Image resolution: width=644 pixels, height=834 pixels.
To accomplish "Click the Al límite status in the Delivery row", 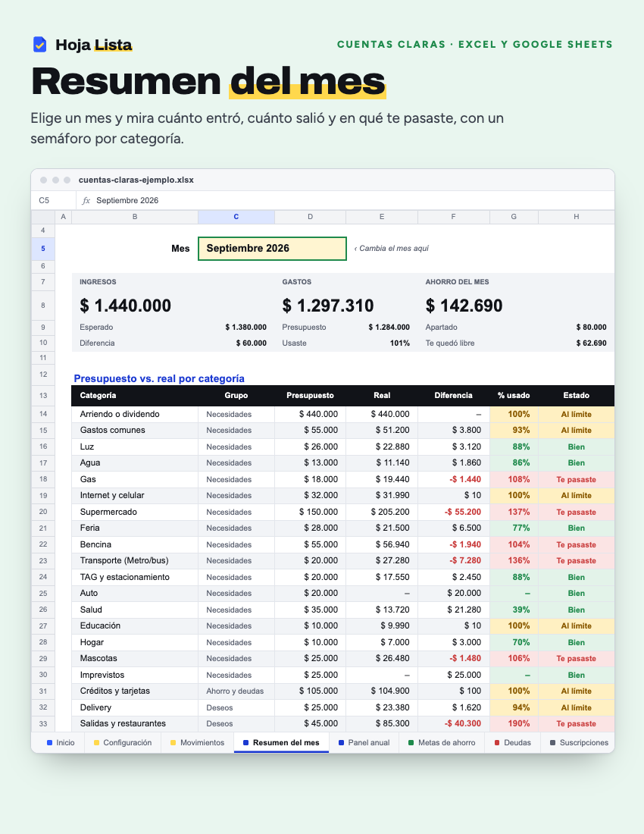I will coord(577,707).
